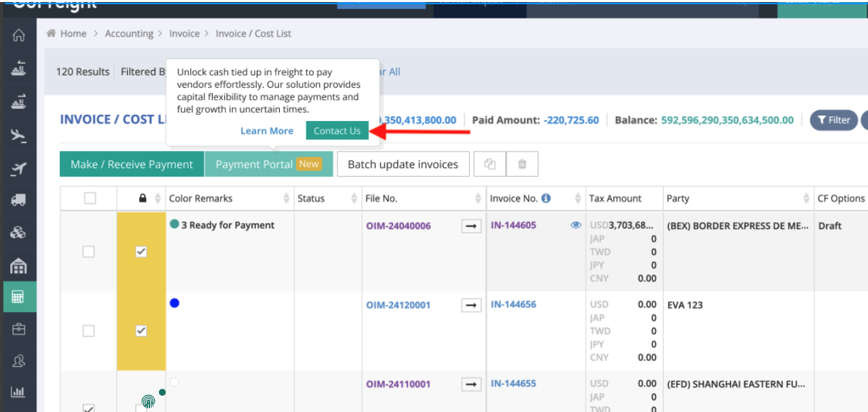Click the arrow button beside OIM-24040006
The image size is (868, 412).
471,226
